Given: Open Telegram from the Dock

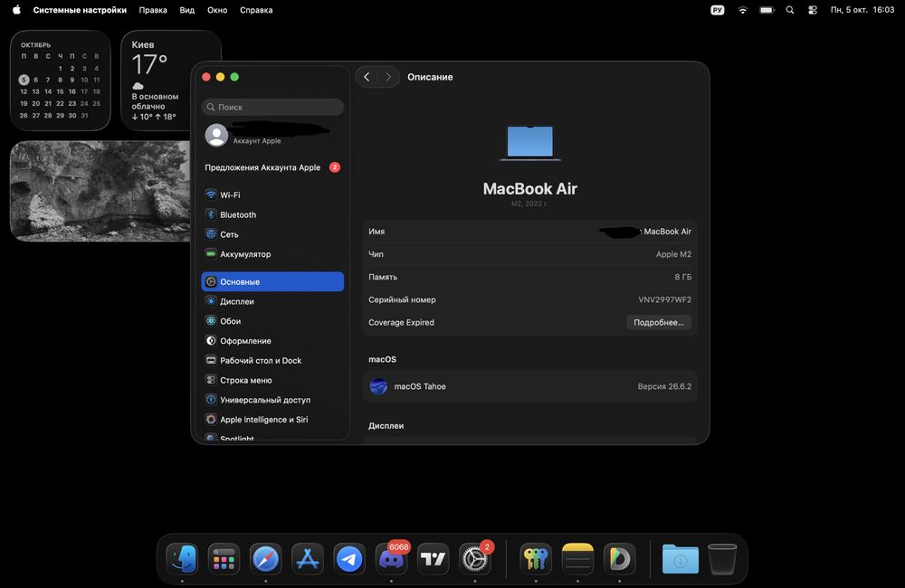Looking at the screenshot, I should click(x=349, y=558).
